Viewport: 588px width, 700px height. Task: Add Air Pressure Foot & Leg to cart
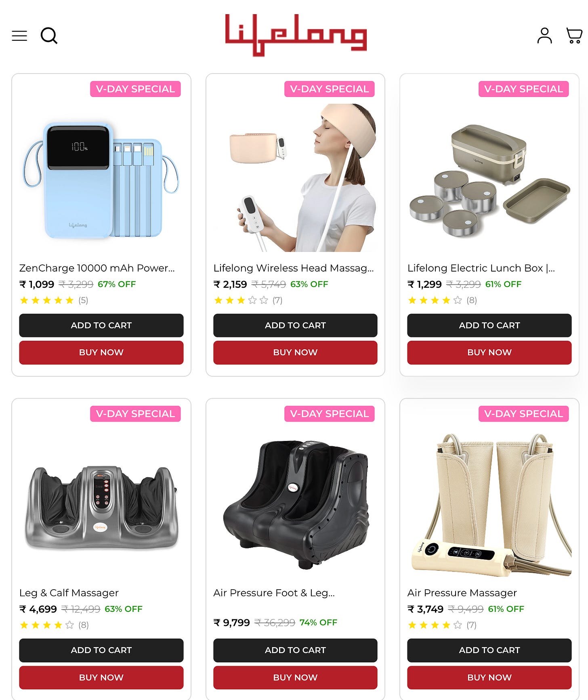tap(295, 650)
